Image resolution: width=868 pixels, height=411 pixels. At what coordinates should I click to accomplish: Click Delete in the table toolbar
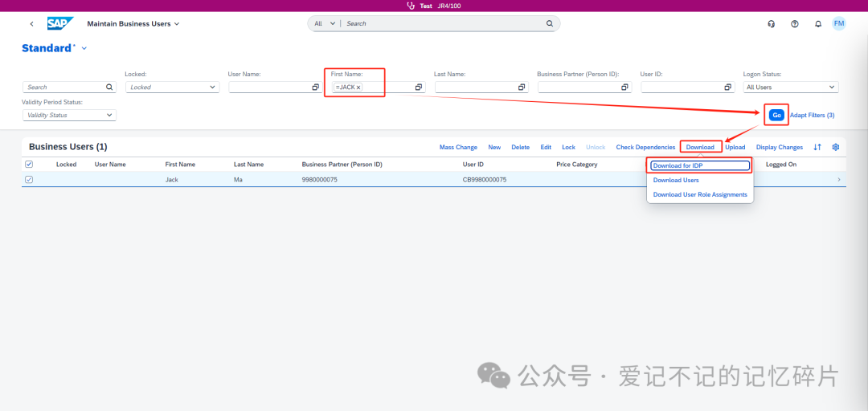tap(520, 147)
